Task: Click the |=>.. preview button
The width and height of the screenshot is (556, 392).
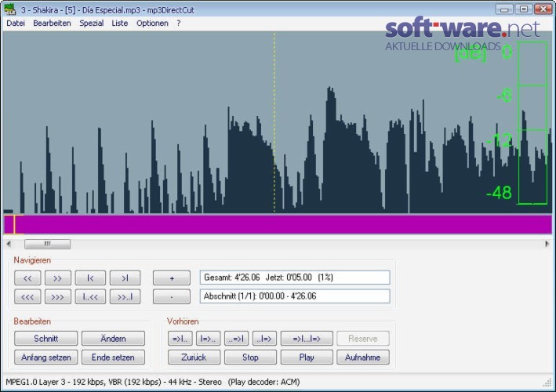Action: point(208,339)
